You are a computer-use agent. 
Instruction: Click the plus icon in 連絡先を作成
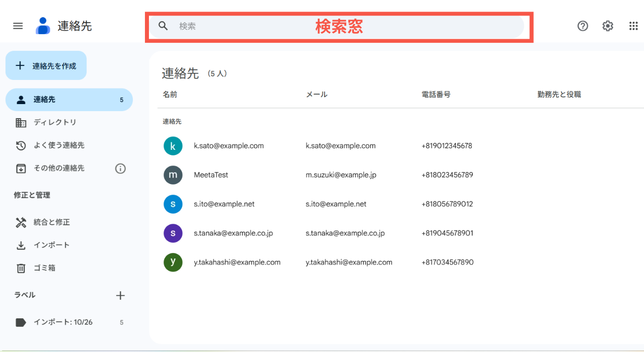(x=20, y=65)
